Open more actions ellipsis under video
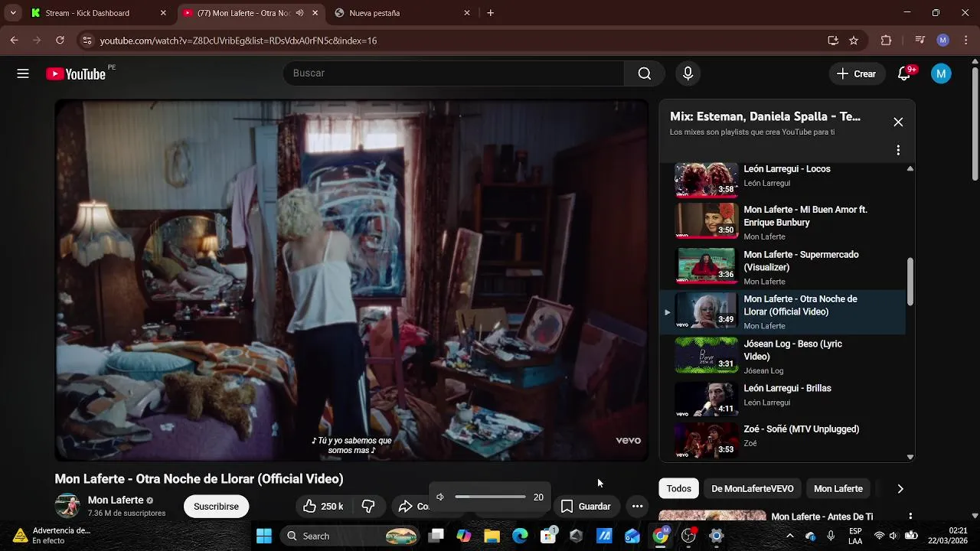This screenshot has width=980, height=551. pos(637,506)
